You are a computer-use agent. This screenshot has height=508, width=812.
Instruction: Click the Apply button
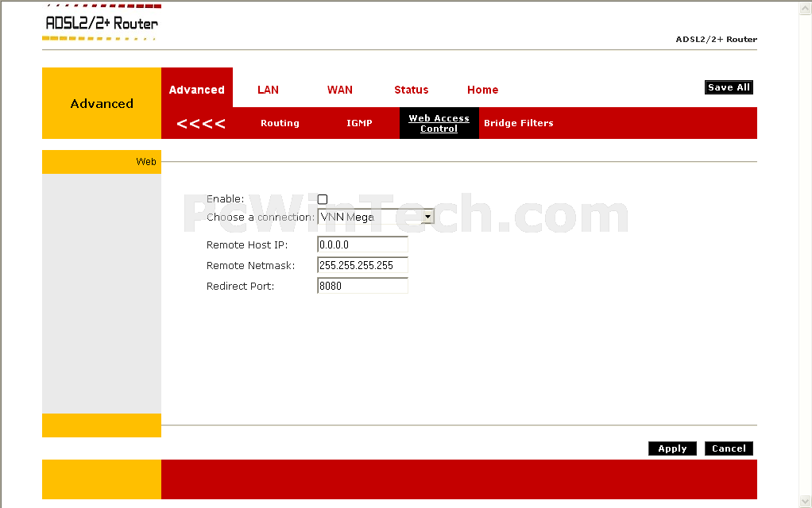(x=672, y=448)
